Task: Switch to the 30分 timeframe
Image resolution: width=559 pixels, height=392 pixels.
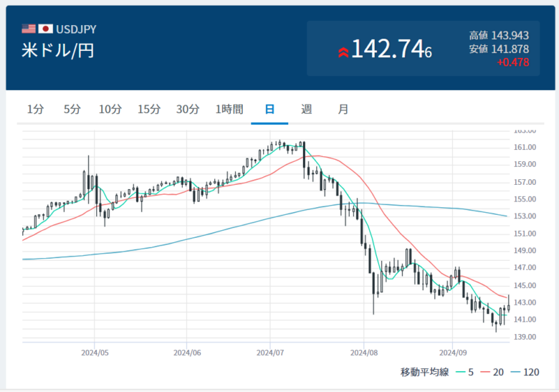Action: click(x=188, y=110)
